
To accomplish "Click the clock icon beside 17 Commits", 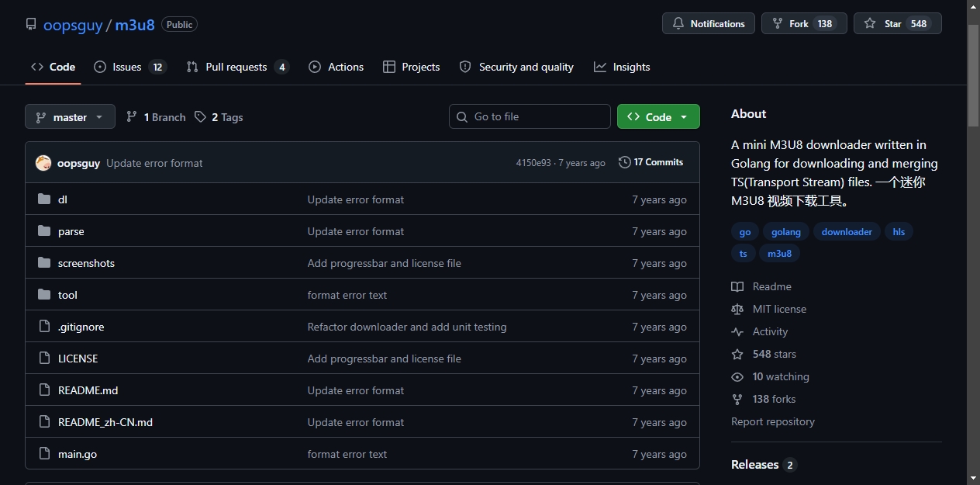I will [x=624, y=162].
